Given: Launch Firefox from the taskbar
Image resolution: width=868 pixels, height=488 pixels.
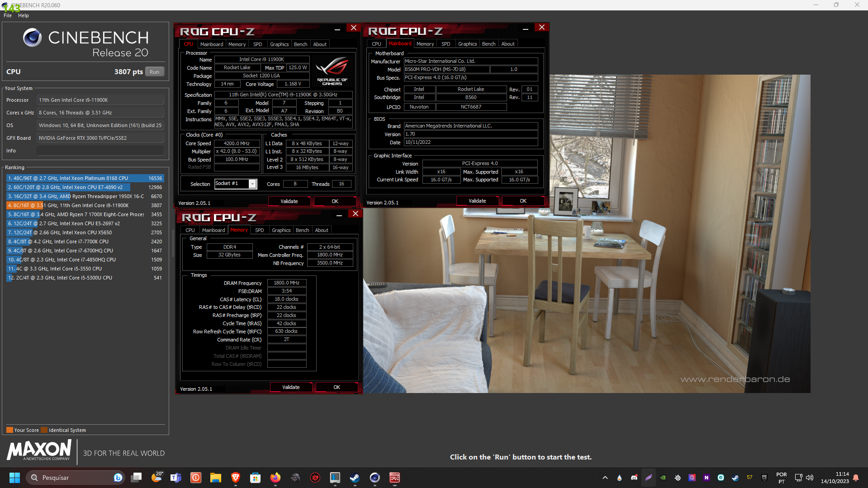Looking at the screenshot, I should 275,478.
